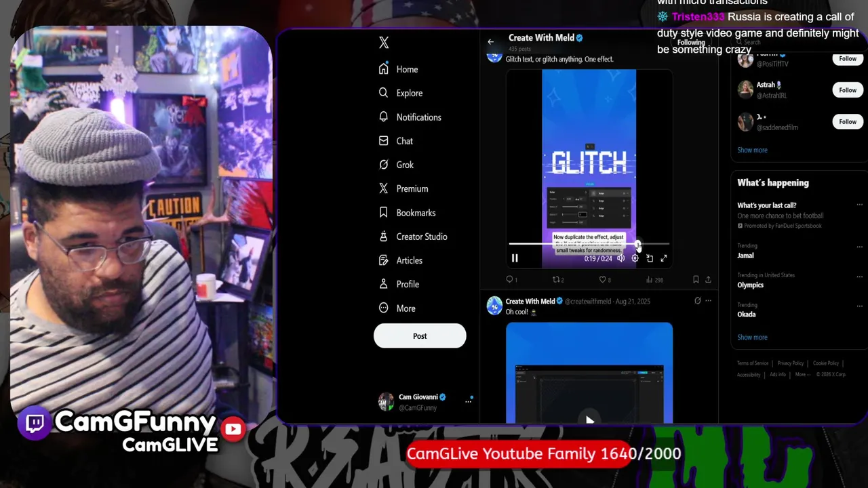Image resolution: width=868 pixels, height=488 pixels.
Task: Toggle picture-in-picture for the video
Action: [649, 258]
